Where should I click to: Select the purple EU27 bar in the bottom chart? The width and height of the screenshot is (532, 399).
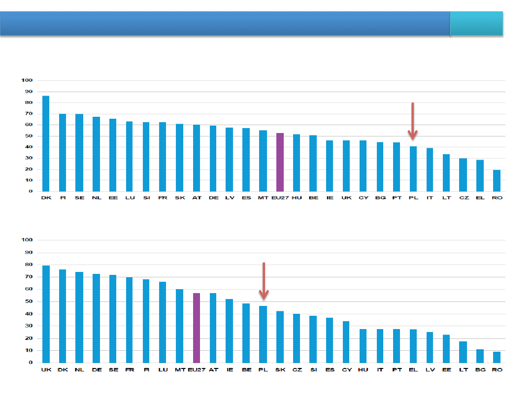[197, 328]
